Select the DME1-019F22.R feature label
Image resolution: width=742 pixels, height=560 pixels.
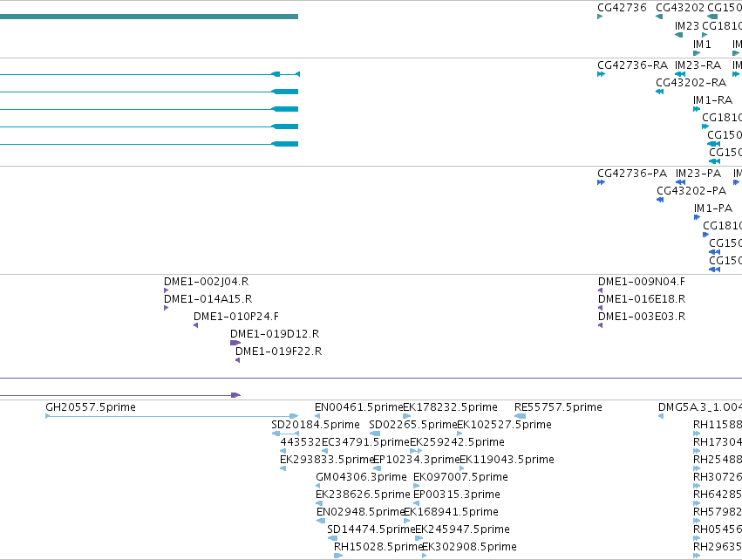tap(278, 352)
